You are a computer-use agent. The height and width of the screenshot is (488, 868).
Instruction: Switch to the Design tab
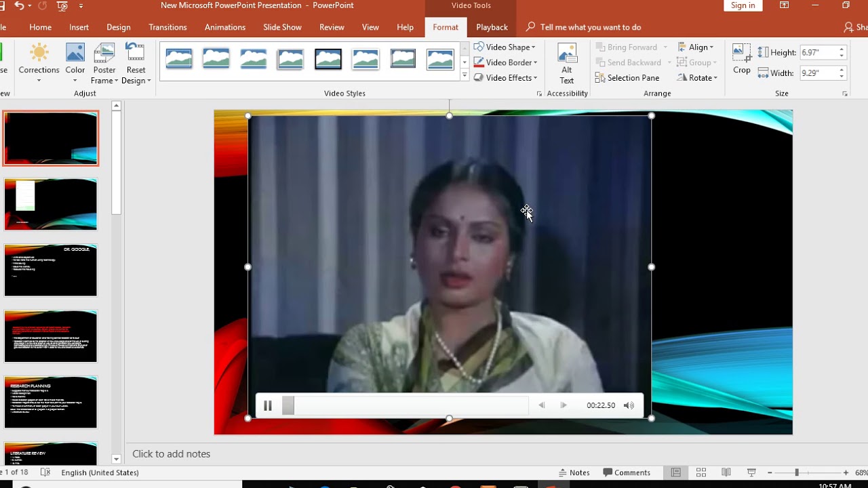pyautogui.click(x=119, y=27)
